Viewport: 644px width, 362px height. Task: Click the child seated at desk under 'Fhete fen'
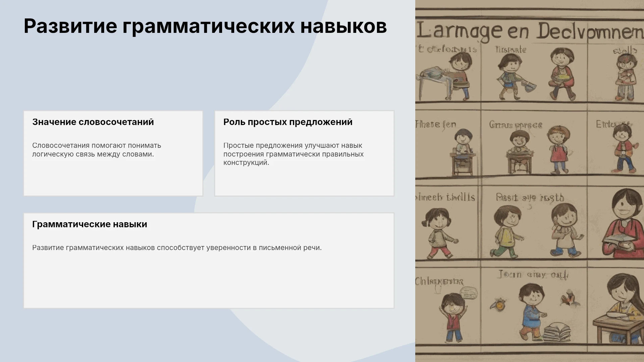[463, 153]
